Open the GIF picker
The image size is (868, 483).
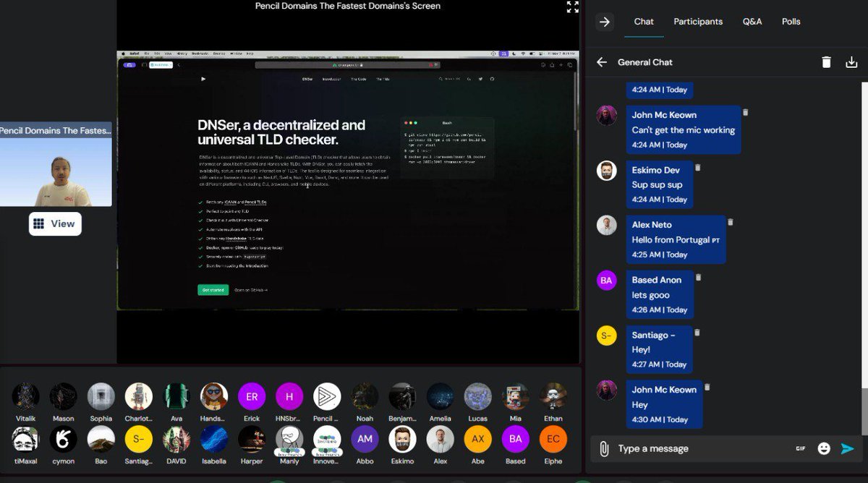(x=801, y=449)
